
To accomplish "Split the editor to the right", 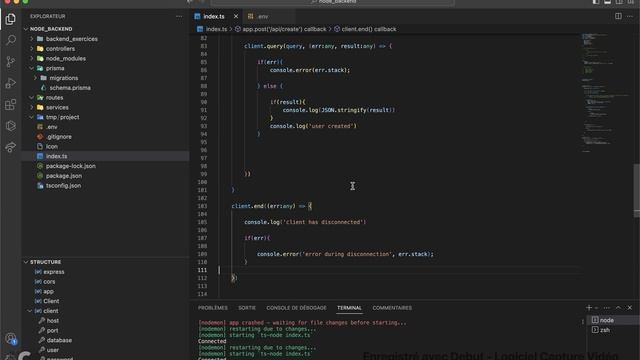I will coord(618,16).
